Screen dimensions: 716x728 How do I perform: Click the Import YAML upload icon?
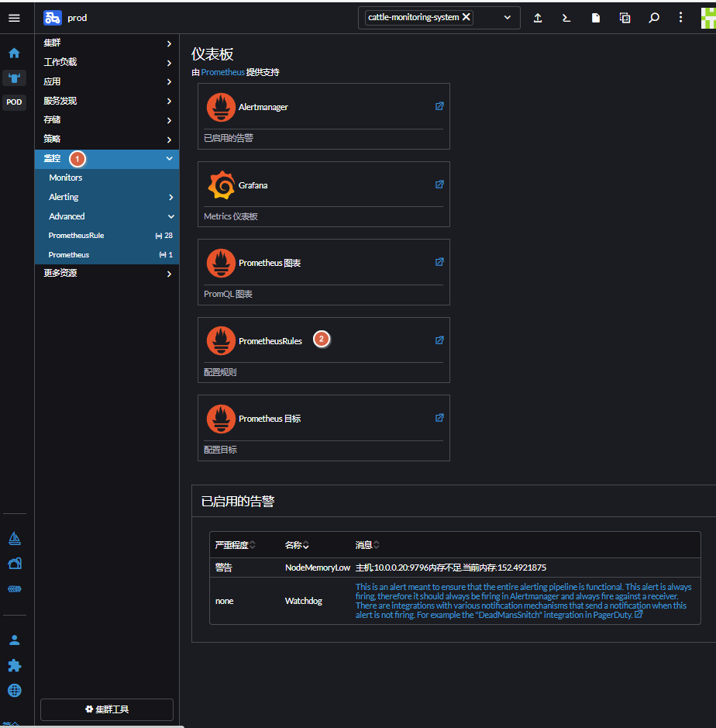tap(538, 18)
